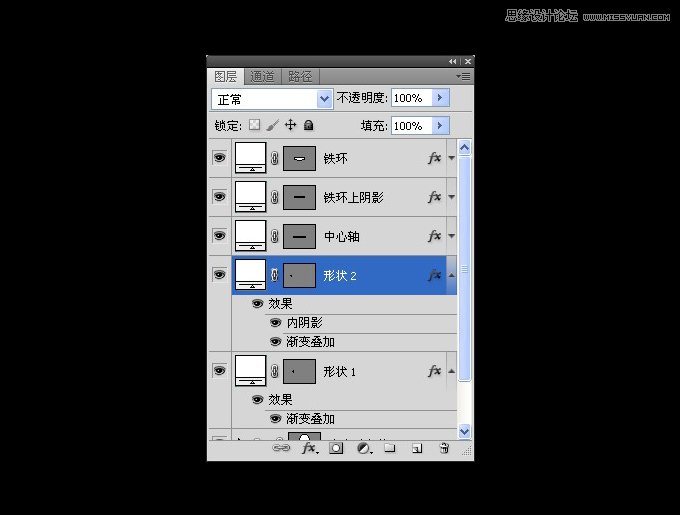
Task: Click the fx icon on 铁环 layer
Action: (435, 158)
